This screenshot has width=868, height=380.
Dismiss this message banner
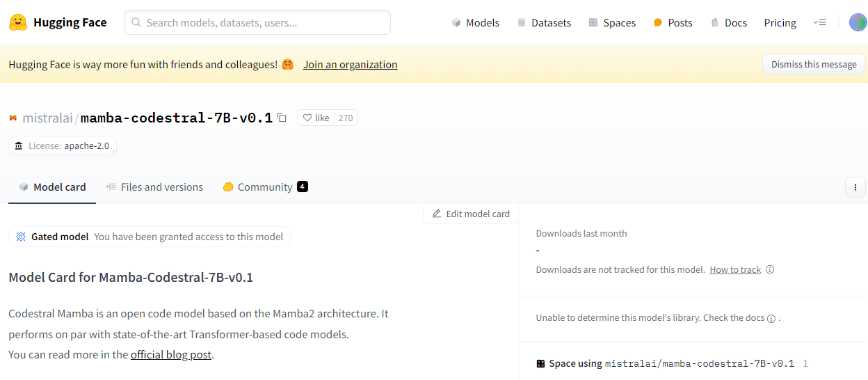[814, 64]
